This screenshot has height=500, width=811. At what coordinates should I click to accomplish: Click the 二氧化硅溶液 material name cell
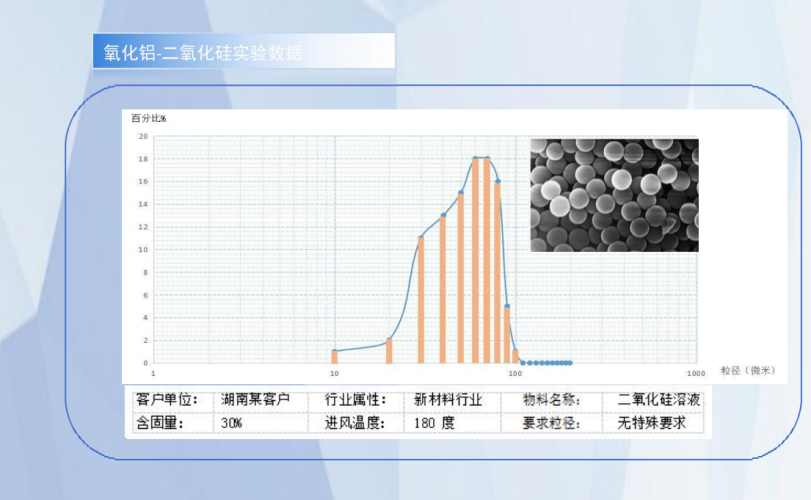(660, 399)
